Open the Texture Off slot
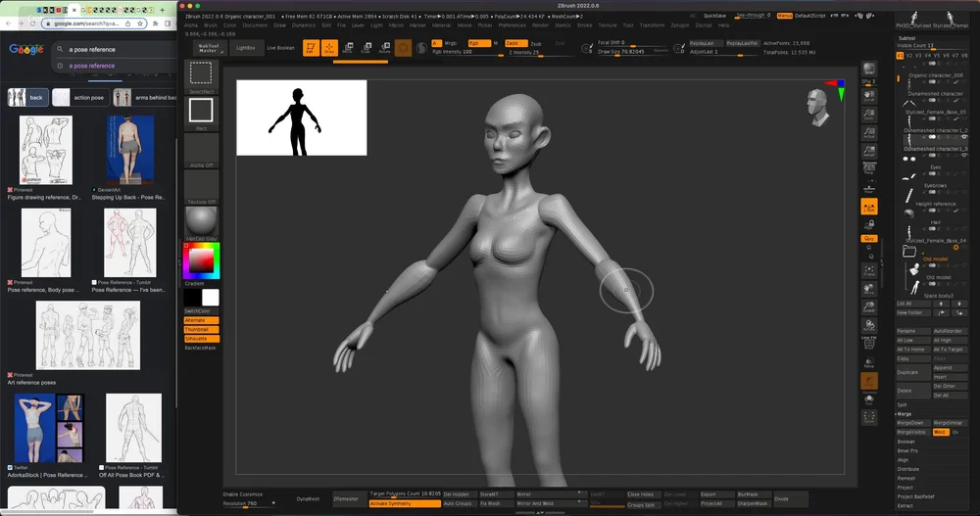The height and width of the screenshot is (516, 980). click(201, 187)
